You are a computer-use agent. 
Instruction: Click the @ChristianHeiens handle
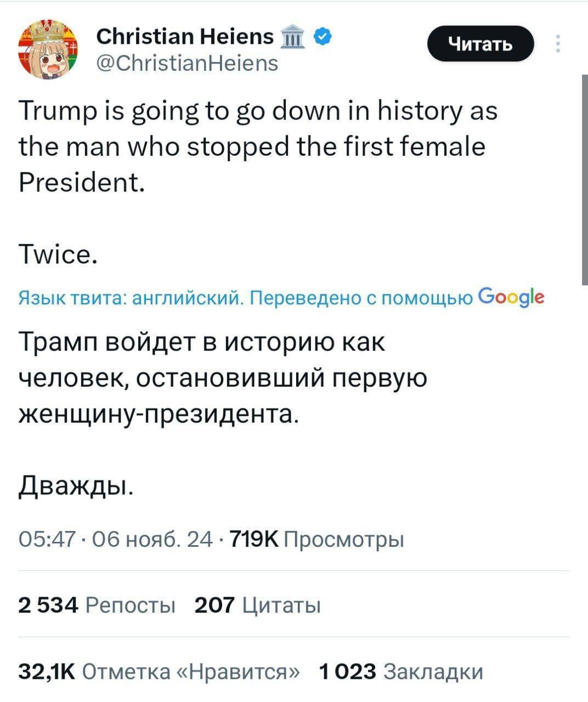(187, 63)
